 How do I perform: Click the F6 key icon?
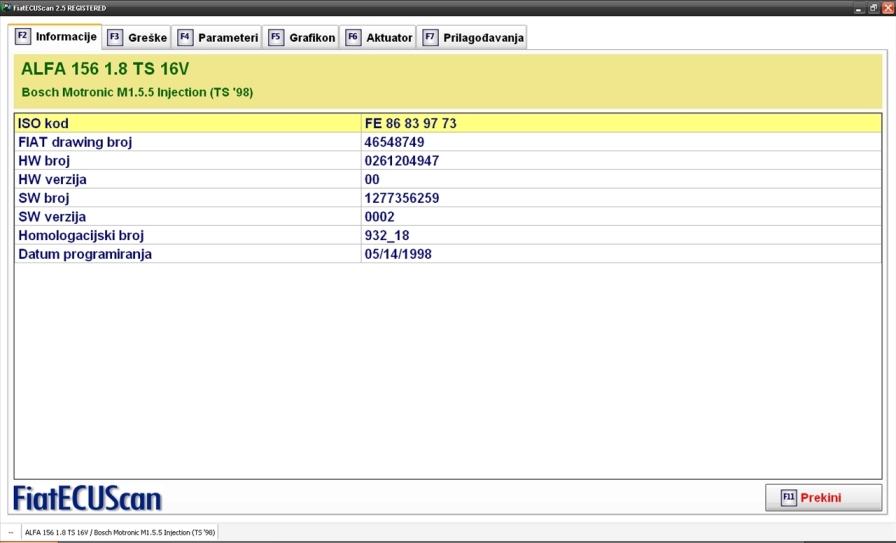[x=353, y=38]
